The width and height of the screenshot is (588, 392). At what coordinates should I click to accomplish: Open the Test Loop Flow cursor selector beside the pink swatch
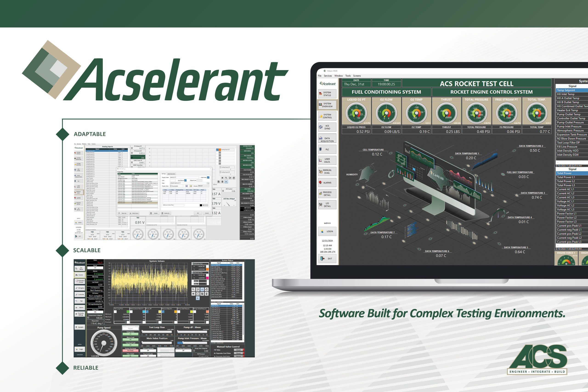coord(200,273)
